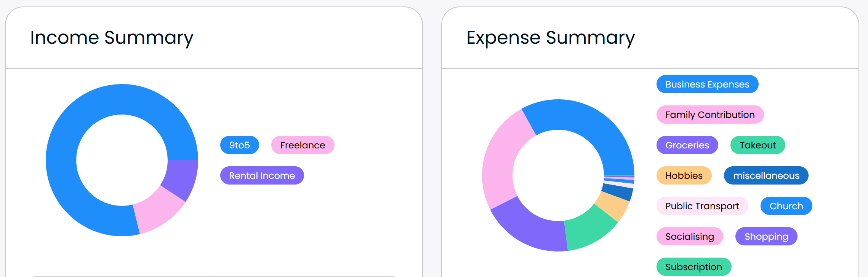
Task: Toggle the Rental Income legend chip
Action: click(x=262, y=175)
